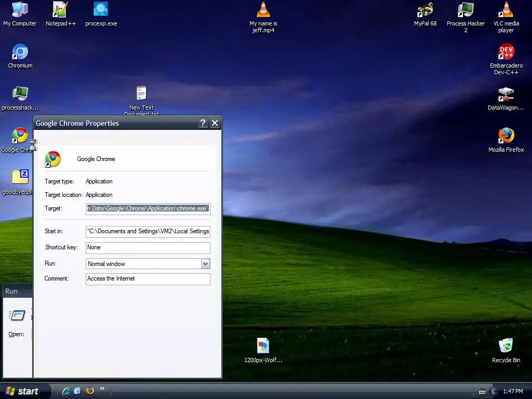Open the Start menu
The image size is (532, 399).
[x=25, y=391]
